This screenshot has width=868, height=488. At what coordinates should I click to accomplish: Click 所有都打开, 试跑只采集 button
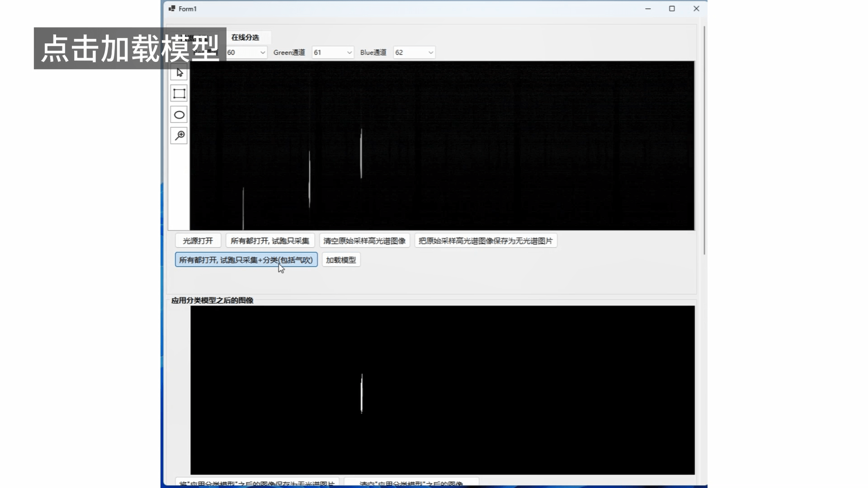(x=270, y=241)
